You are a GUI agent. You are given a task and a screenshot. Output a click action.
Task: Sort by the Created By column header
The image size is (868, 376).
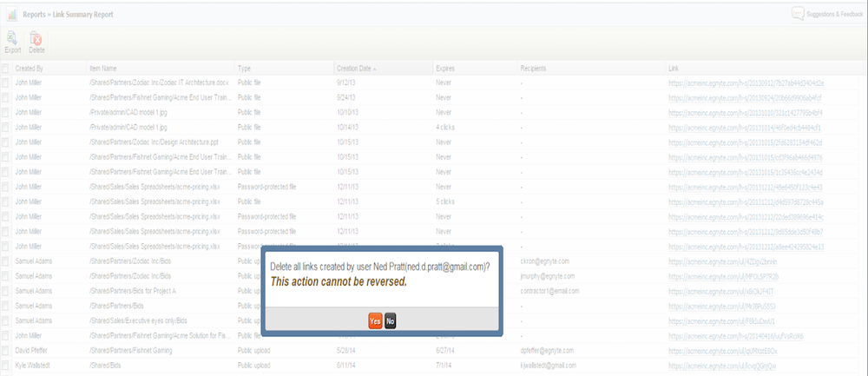[29, 69]
